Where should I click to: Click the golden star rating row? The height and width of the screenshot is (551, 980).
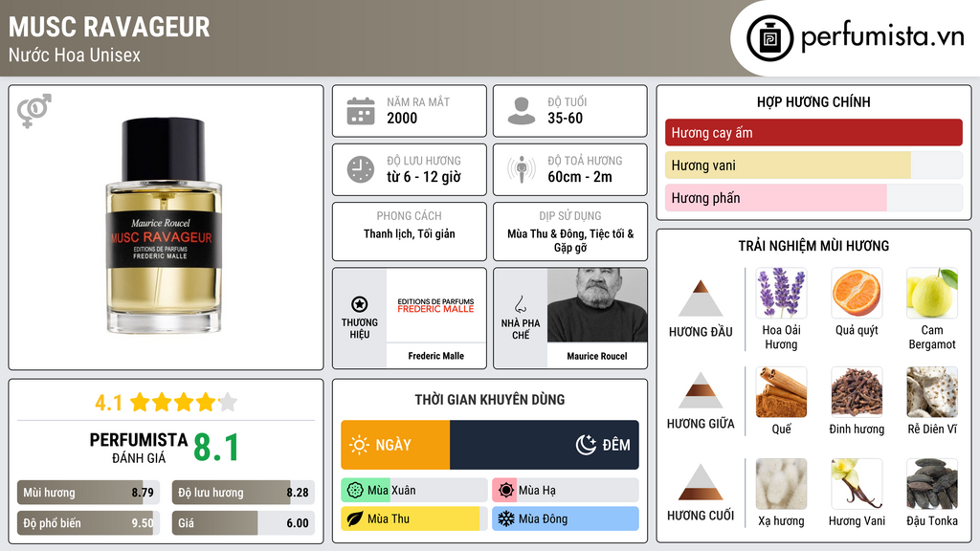(x=184, y=402)
